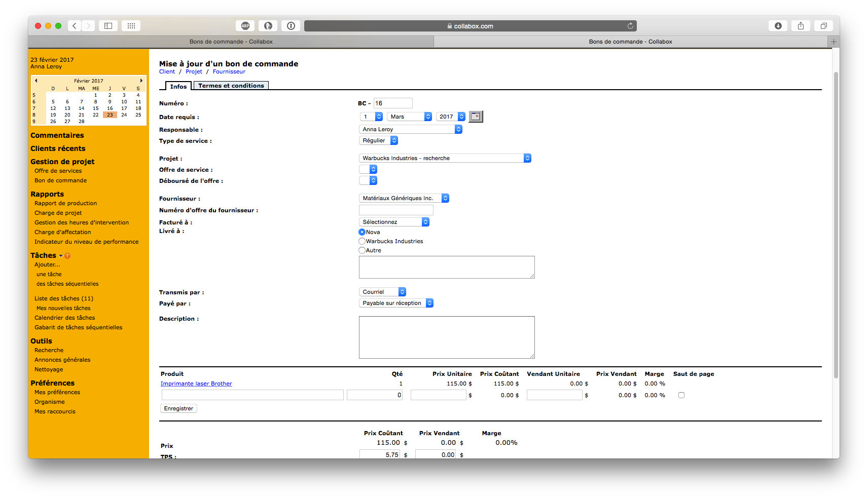Select the Autre delivery option
Viewport: 868px width, 499px height.
pyautogui.click(x=362, y=250)
